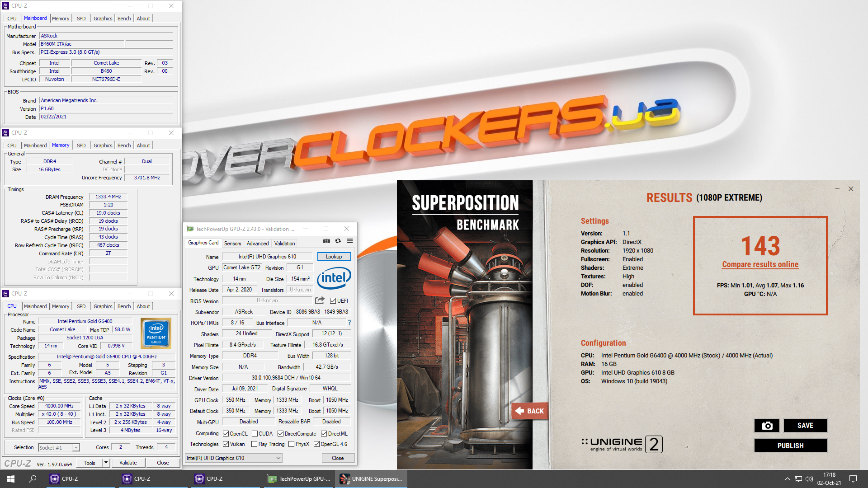Image resolution: width=868 pixels, height=488 pixels.
Task: Open CPU tab in Memory CPU-Z window
Action: pos(12,145)
